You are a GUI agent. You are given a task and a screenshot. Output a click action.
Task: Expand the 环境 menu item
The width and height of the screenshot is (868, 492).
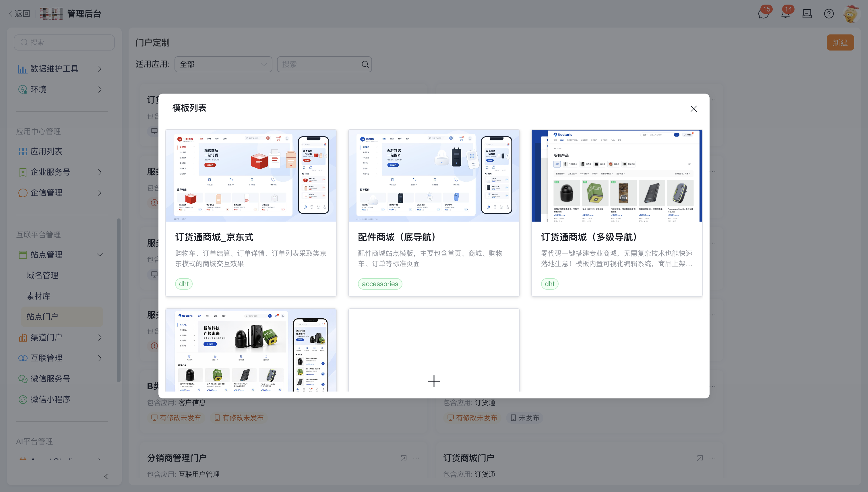point(61,90)
